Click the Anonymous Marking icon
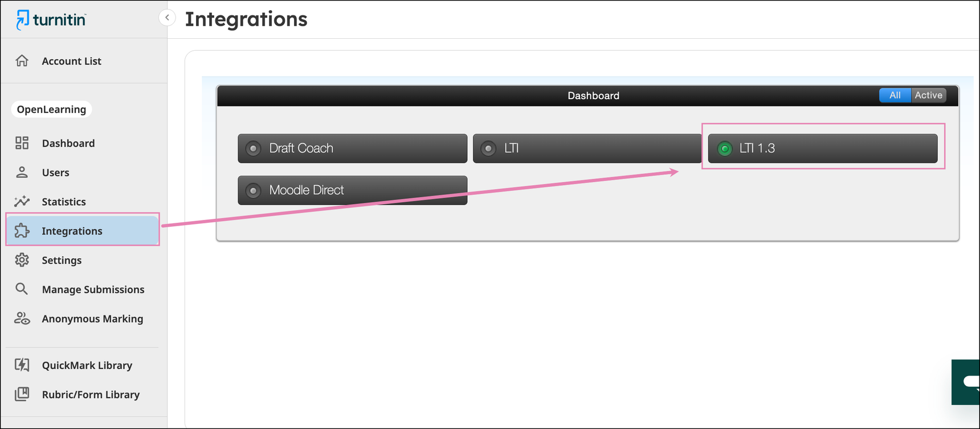The width and height of the screenshot is (980, 429). tap(22, 318)
